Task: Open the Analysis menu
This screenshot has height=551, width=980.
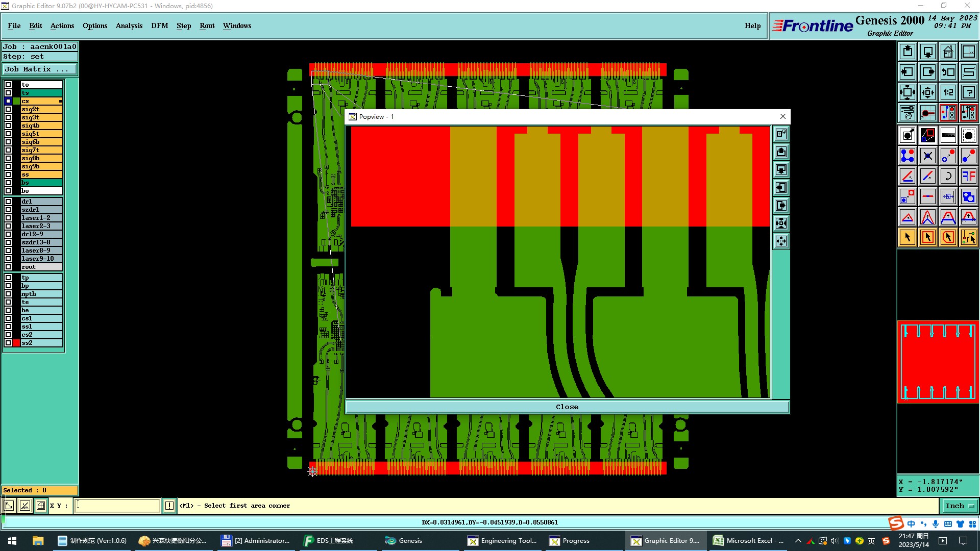Action: 129,26
